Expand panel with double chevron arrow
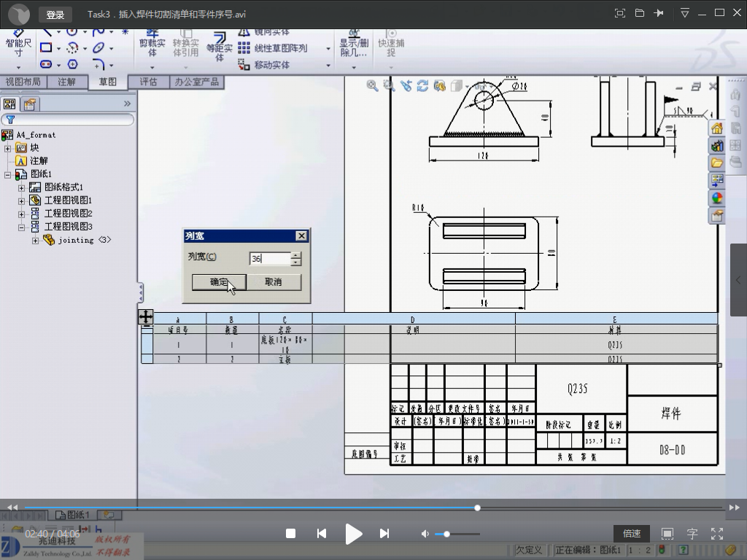 [x=127, y=104]
